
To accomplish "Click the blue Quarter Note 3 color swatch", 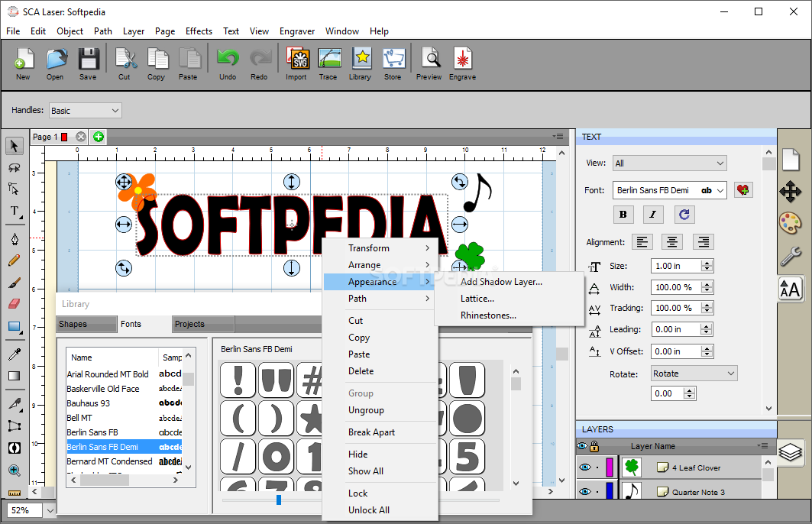I will [x=610, y=491].
